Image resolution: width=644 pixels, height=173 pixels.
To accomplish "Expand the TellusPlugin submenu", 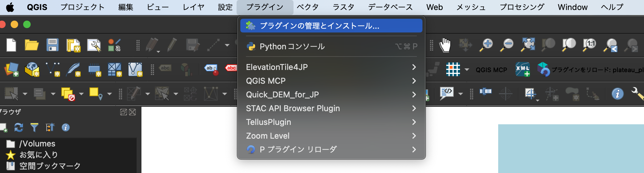I will click(x=331, y=122).
